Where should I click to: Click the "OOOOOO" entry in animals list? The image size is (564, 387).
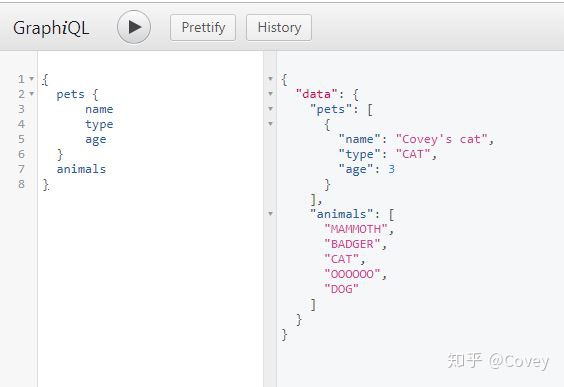352,274
